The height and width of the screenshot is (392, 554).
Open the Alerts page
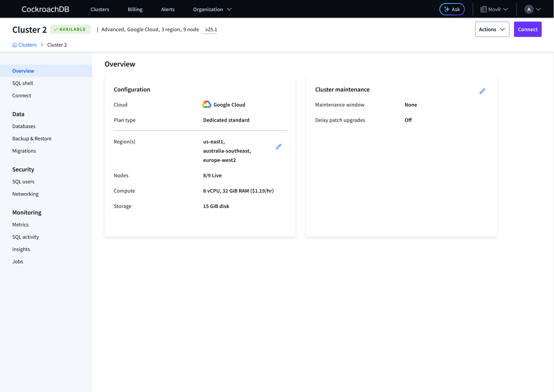pos(168,9)
